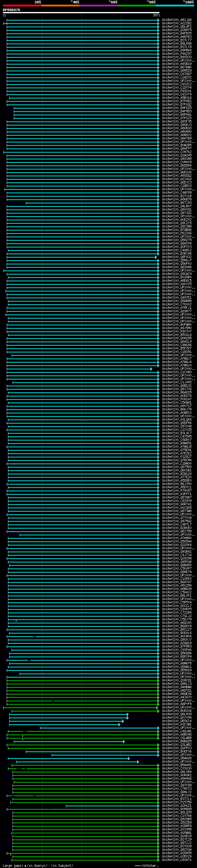This screenshot has width=197, height=868.
Task: Click label UniRef100_Q5AAZ6
Action: point(176,758)
